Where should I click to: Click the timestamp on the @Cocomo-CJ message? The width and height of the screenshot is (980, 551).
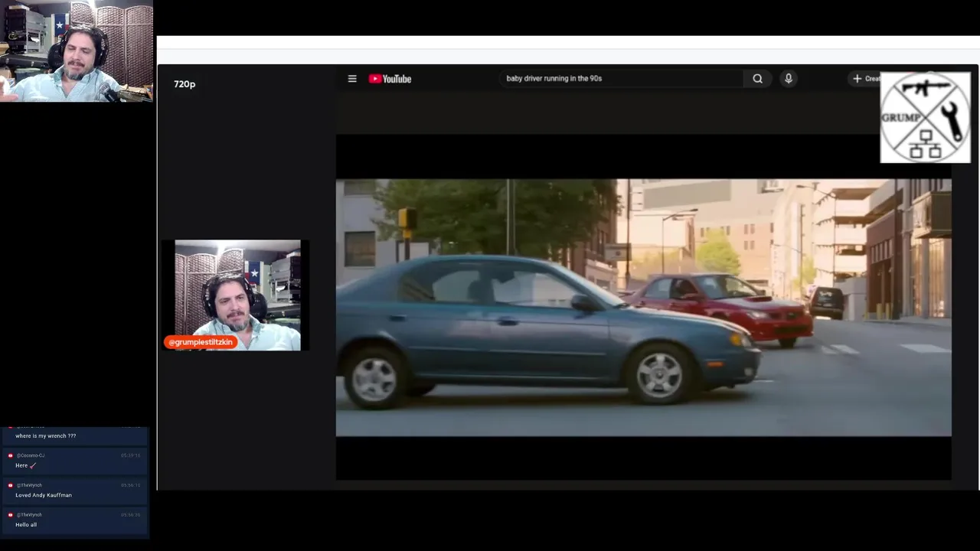point(131,455)
